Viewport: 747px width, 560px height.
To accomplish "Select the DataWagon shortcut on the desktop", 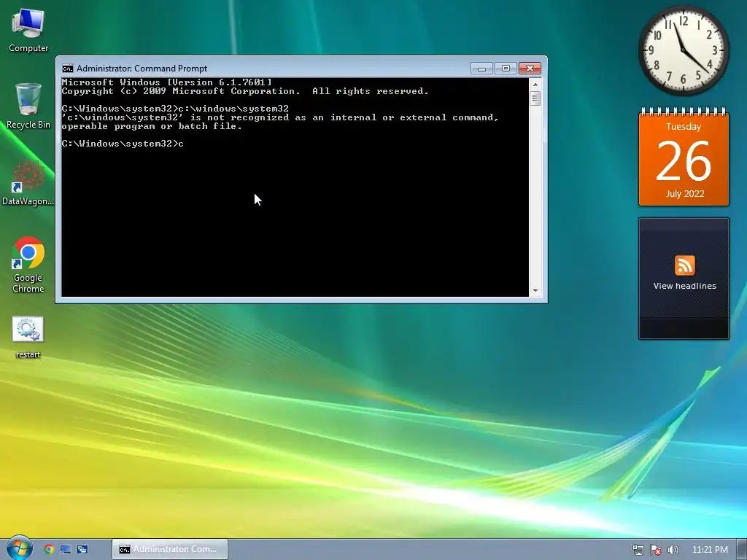I will click(x=28, y=183).
